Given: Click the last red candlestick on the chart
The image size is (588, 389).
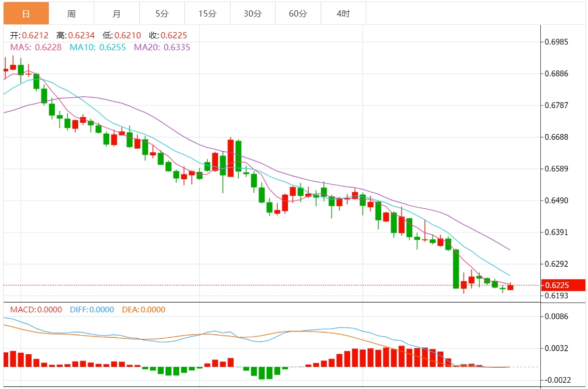Looking at the screenshot, I should tap(510, 287).
